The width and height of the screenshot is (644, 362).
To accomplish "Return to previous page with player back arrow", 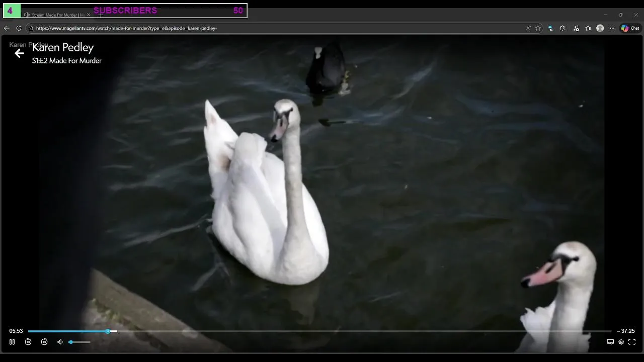I will tap(19, 53).
